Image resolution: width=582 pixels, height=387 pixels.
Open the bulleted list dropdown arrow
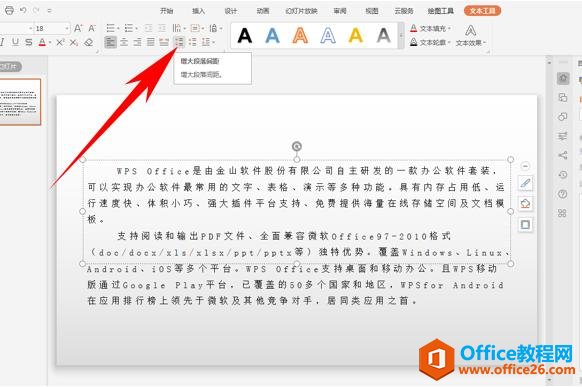pyautogui.click(x=118, y=29)
